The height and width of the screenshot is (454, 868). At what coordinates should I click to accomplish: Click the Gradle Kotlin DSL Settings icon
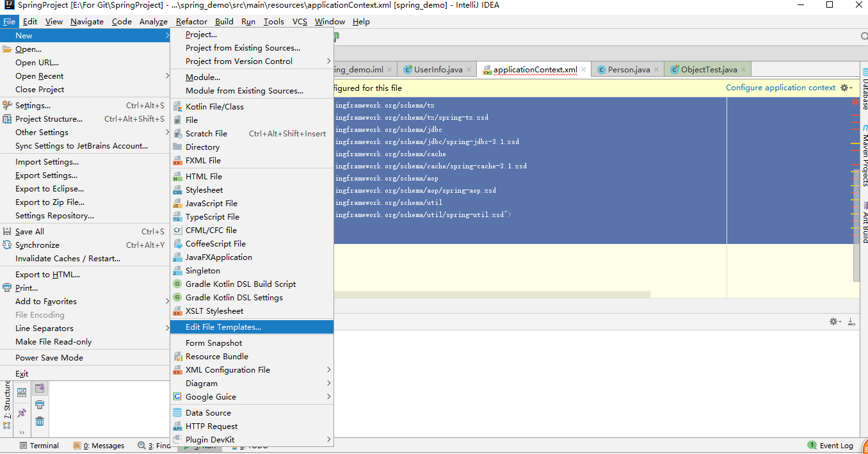(x=177, y=298)
